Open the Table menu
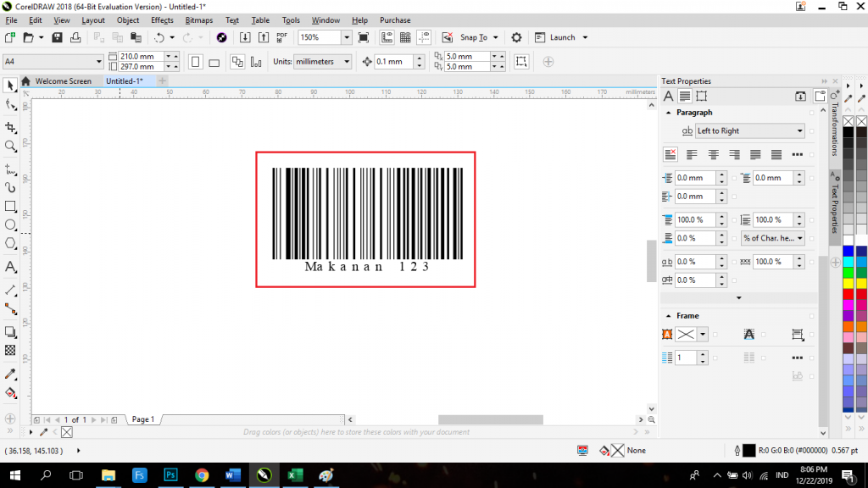The height and width of the screenshot is (488, 868). point(260,20)
